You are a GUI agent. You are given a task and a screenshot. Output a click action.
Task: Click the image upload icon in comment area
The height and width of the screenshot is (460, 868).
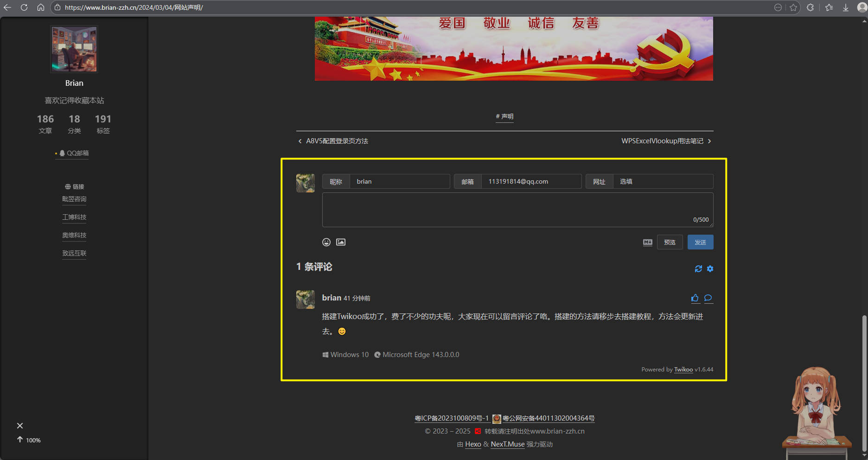(x=341, y=242)
